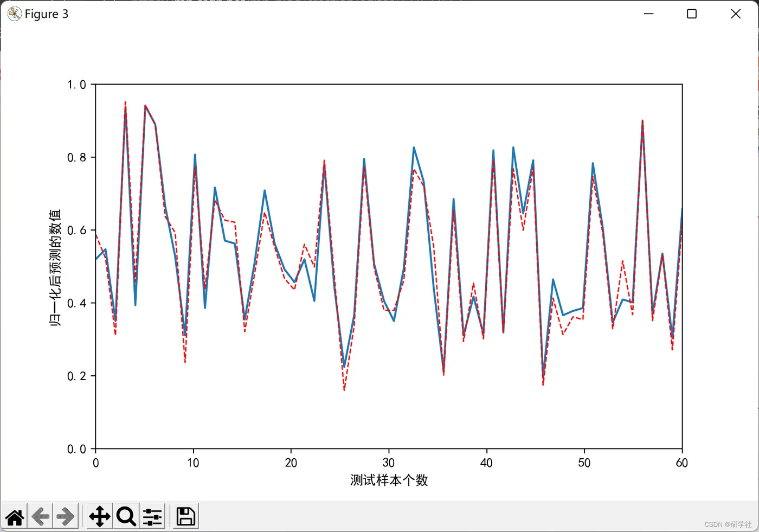The height and width of the screenshot is (532, 759).
Task: Minimize the Figure 3 window
Action: [649, 14]
